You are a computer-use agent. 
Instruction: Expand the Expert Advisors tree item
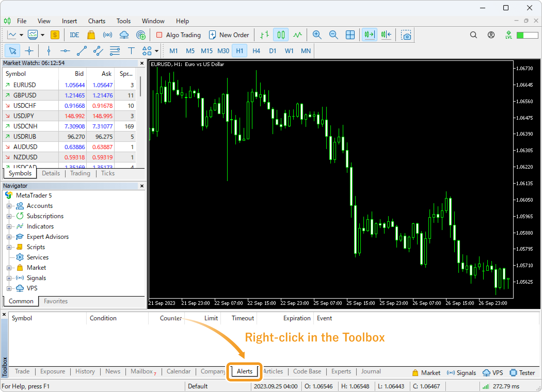click(9, 236)
